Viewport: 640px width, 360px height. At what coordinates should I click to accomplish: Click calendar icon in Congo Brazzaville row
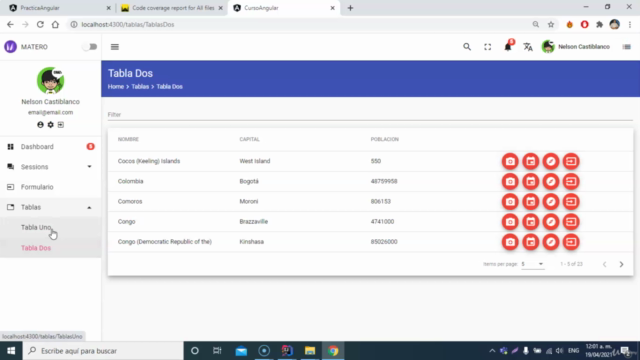tap(531, 222)
